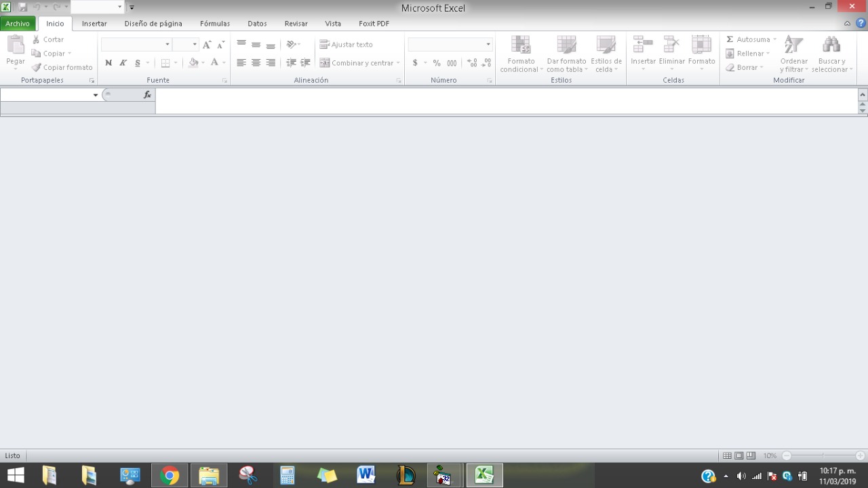
Task: Click the borders icon in Fuente group
Action: [165, 63]
